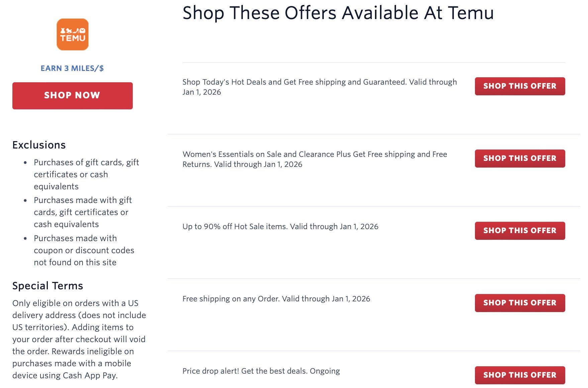Click the 'Up to 90% off Hot Sale' text
The height and width of the screenshot is (388, 588).
(x=280, y=226)
